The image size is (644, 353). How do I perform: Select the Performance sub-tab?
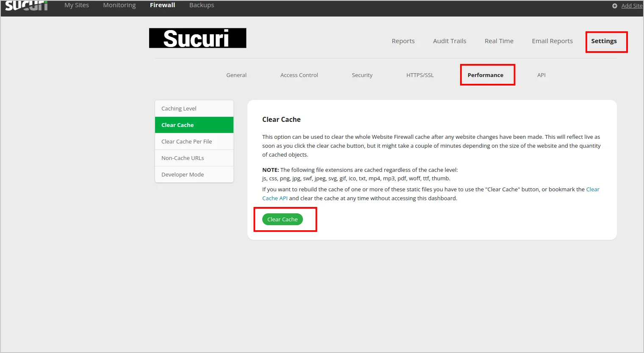coord(486,75)
